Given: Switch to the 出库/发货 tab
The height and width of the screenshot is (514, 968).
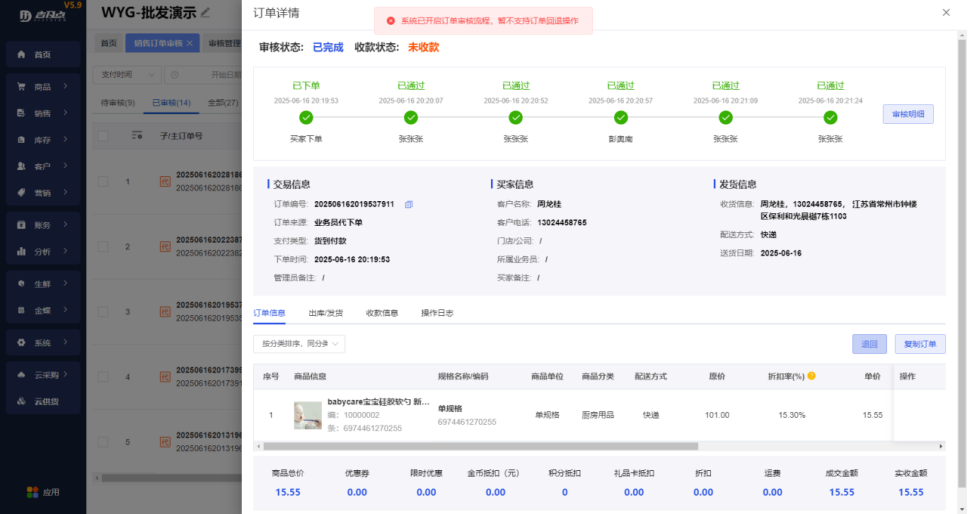Looking at the screenshot, I should pyautogui.click(x=325, y=313).
